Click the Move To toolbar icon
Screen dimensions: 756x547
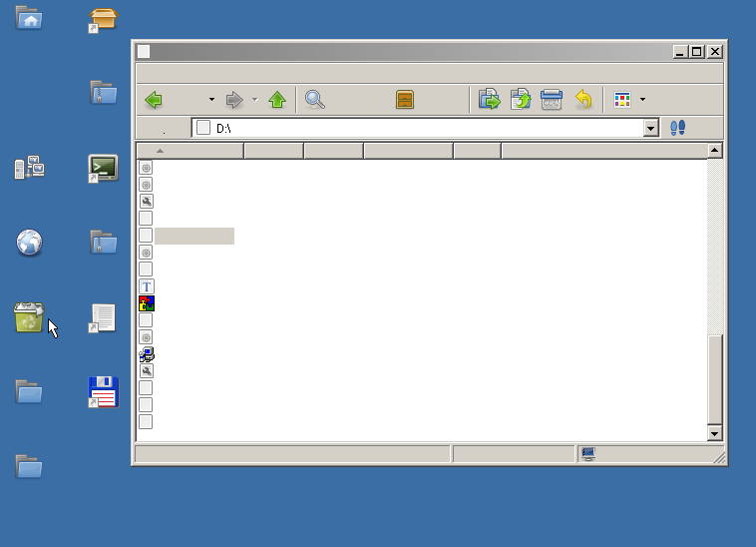coord(489,100)
